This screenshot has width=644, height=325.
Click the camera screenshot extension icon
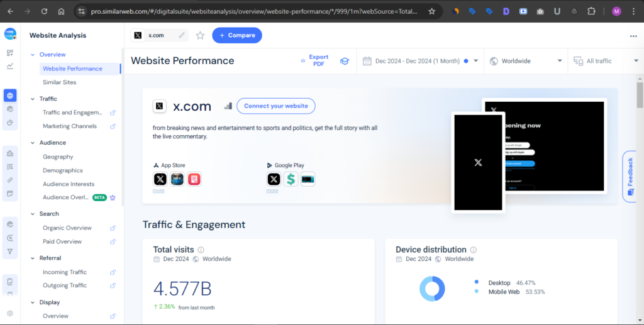click(540, 11)
